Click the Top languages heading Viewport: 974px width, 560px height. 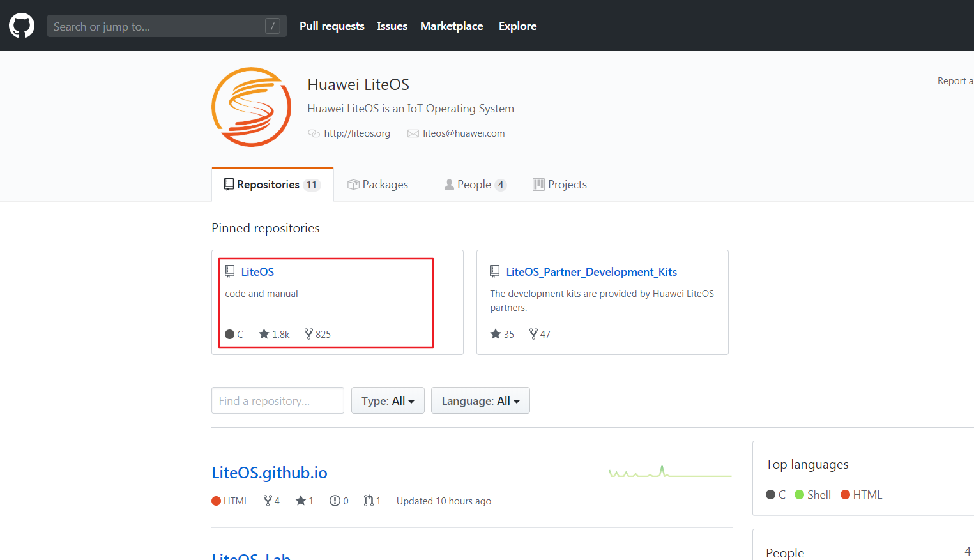[x=807, y=465]
